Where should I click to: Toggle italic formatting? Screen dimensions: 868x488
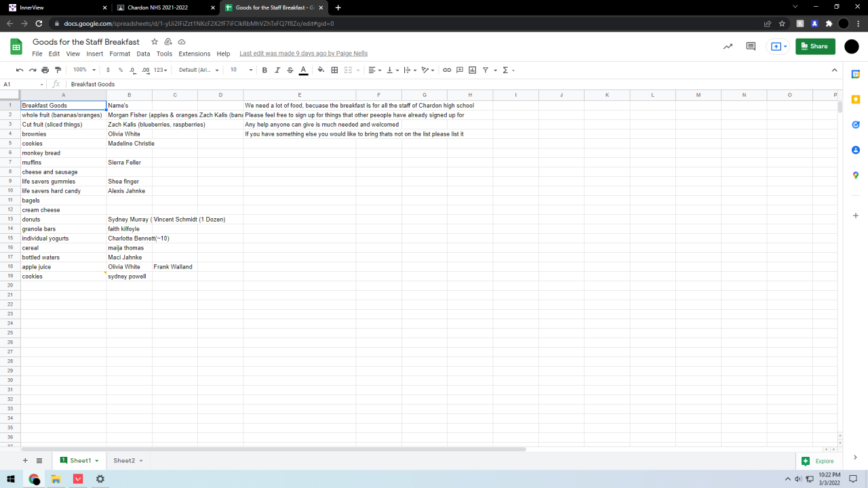click(x=277, y=70)
